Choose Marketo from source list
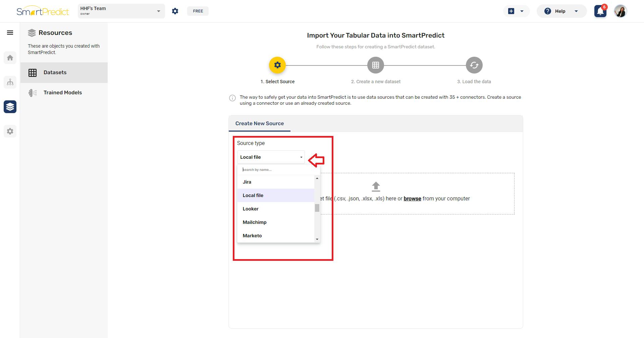644x338 pixels. click(276, 236)
